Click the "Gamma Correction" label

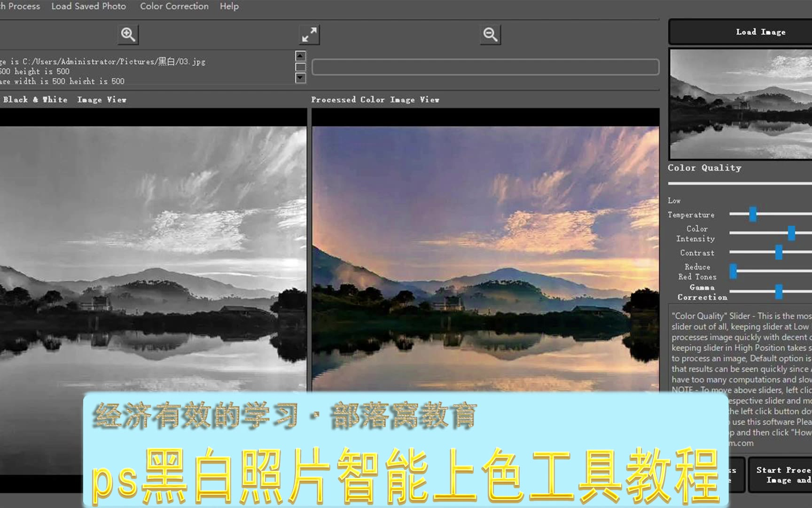click(702, 292)
